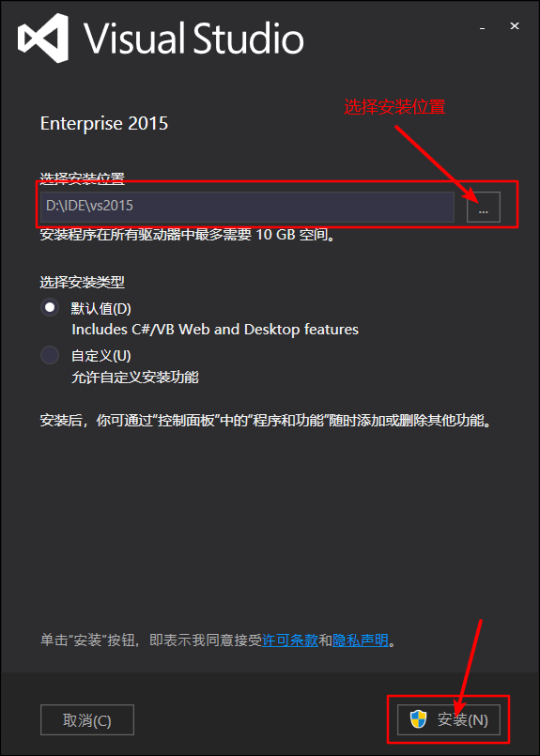Start installation with 安装(N) button
The image size is (540, 756).
coord(448,719)
